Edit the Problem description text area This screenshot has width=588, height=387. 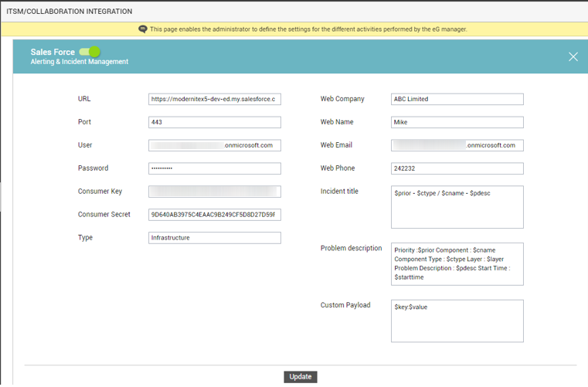[x=457, y=264]
